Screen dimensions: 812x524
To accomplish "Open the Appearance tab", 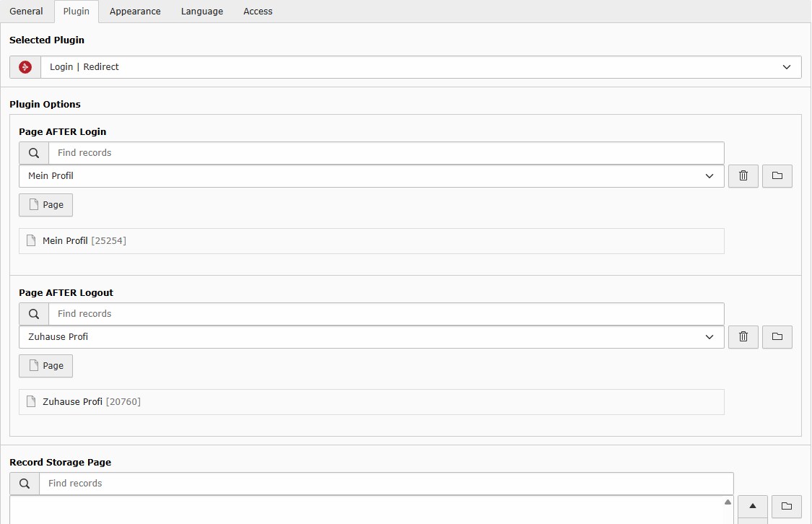I will pyautogui.click(x=135, y=12).
